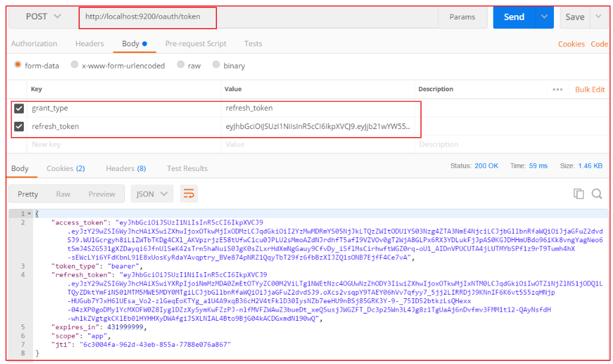The image size is (613, 364).
Task: Open search in response using magnifier icon
Action: (x=597, y=194)
